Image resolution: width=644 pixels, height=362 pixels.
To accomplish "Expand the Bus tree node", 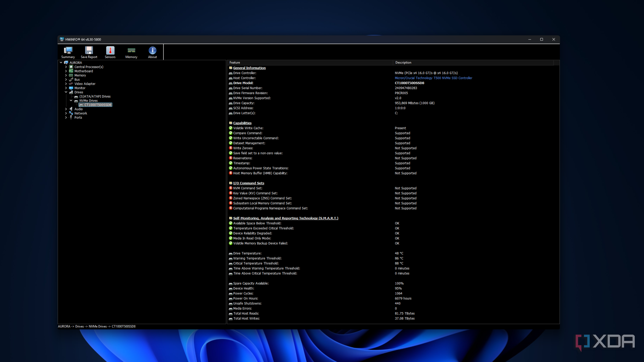I will [66, 79].
